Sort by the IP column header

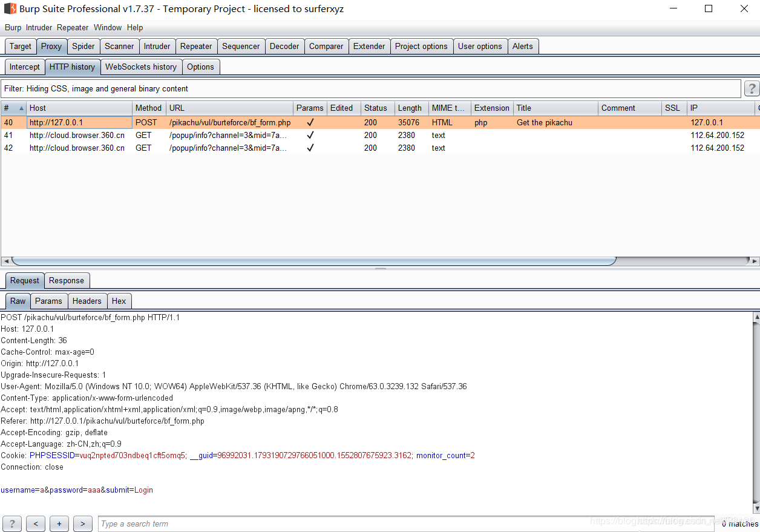pos(721,108)
